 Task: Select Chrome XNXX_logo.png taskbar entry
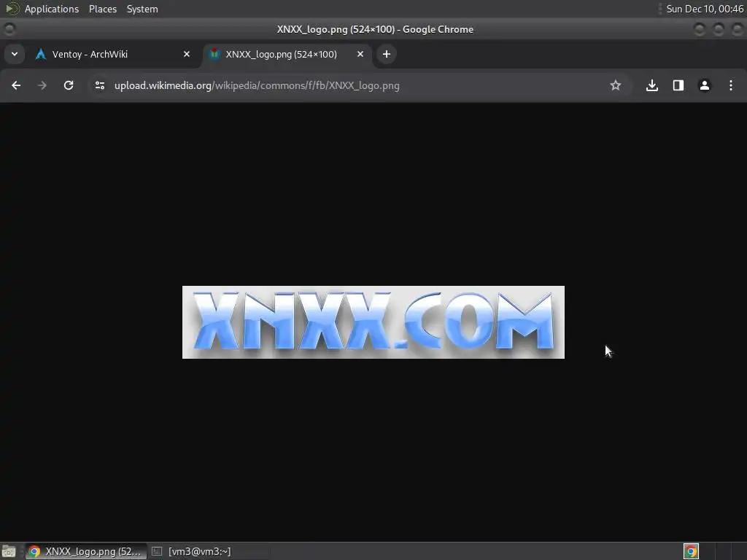point(86,551)
